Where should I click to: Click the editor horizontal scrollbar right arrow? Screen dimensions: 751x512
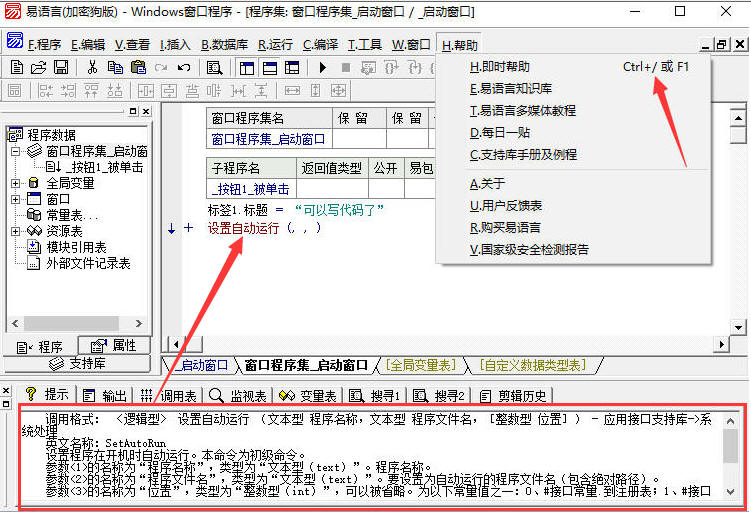(x=722, y=344)
